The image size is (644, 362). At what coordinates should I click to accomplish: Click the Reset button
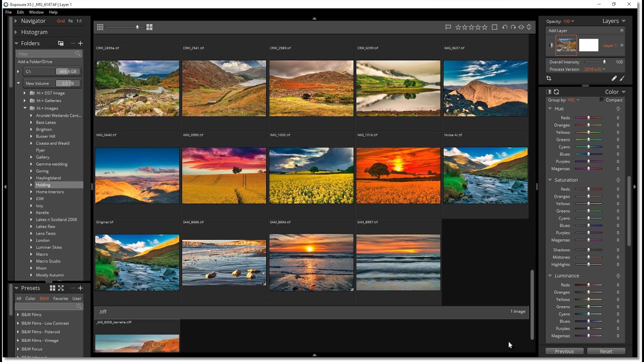pyautogui.click(x=606, y=351)
